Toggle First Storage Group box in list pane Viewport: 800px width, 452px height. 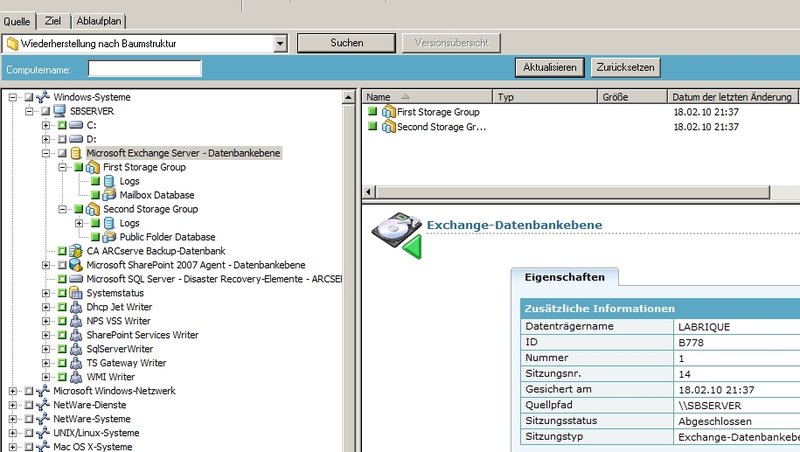(x=373, y=111)
